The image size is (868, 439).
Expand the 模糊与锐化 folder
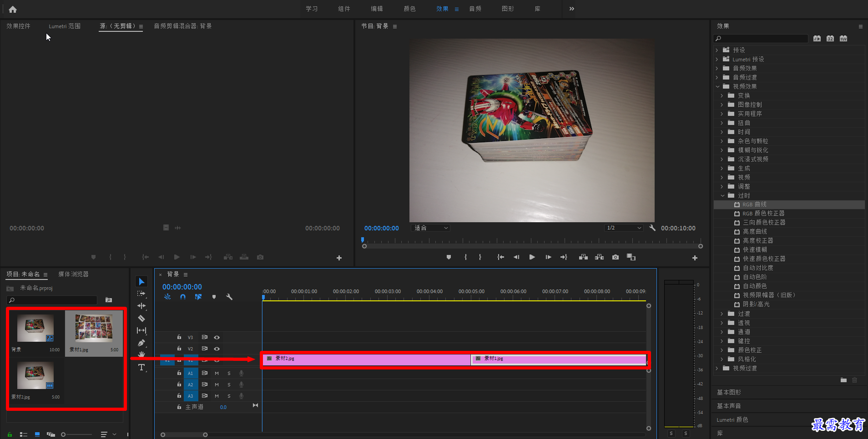point(722,150)
